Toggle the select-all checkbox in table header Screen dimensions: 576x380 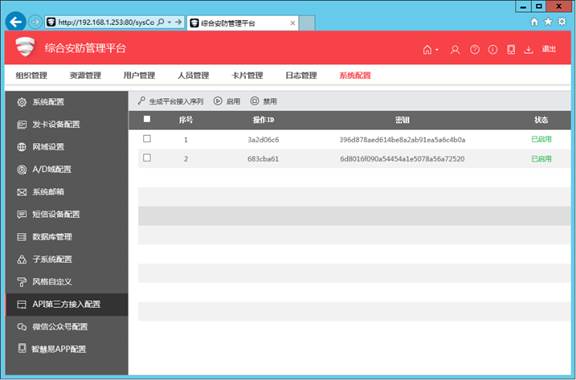147,119
